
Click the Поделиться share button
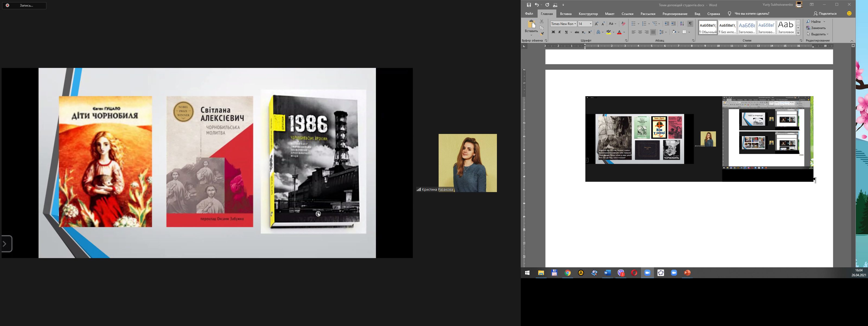825,14
